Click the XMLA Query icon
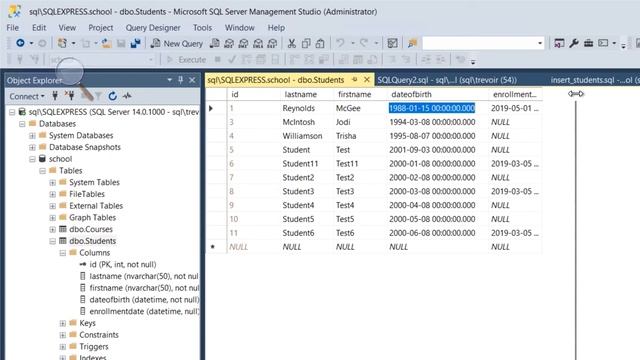640x360 pixels. tap(258, 43)
